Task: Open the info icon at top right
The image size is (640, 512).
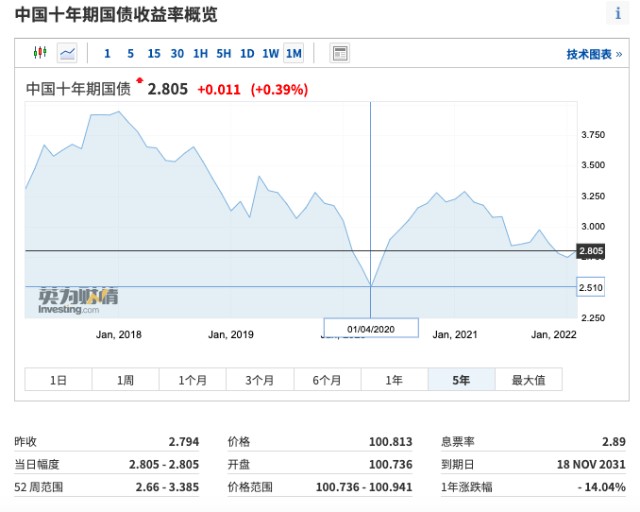Action: click(618, 13)
